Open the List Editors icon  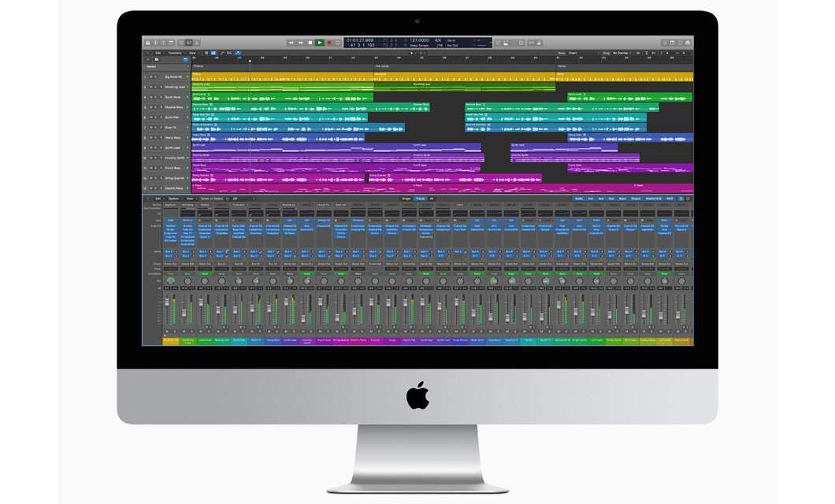tap(665, 43)
